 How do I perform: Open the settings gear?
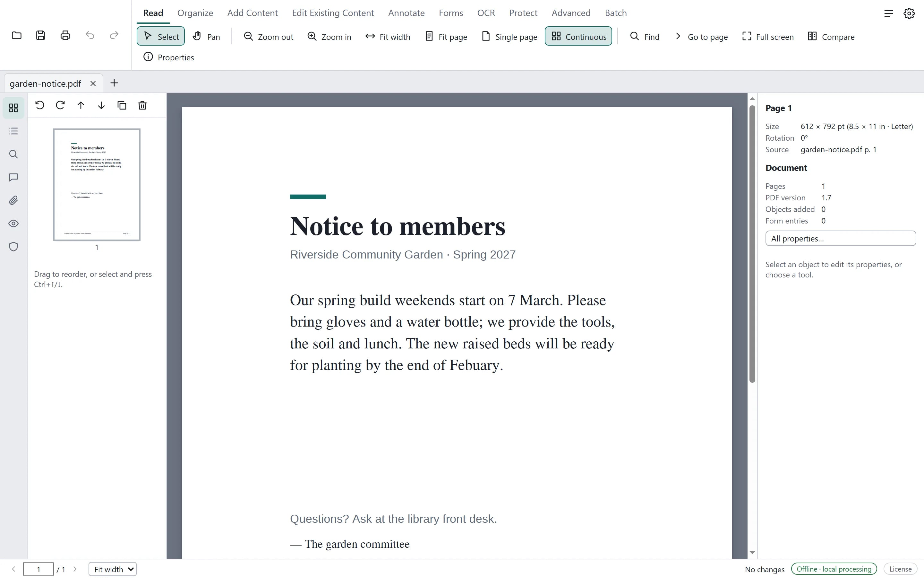coord(909,13)
